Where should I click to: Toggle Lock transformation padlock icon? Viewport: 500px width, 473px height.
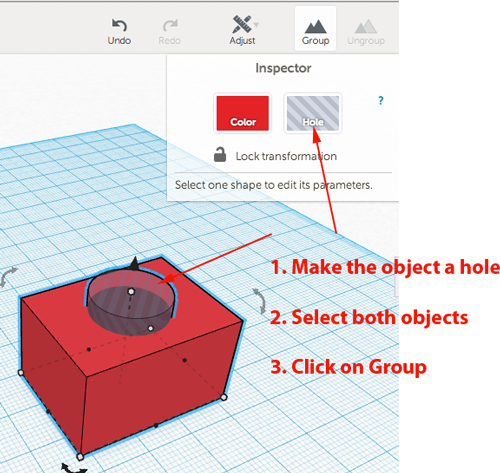(220, 155)
